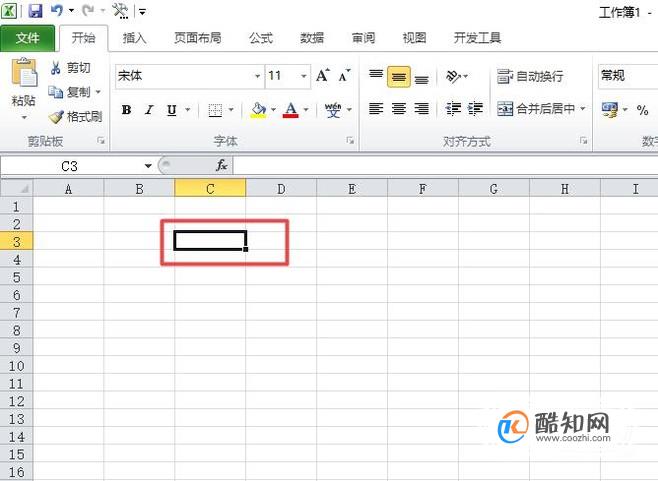Image resolution: width=658 pixels, height=481 pixels.
Task: Apply percent style format
Action: (x=642, y=110)
